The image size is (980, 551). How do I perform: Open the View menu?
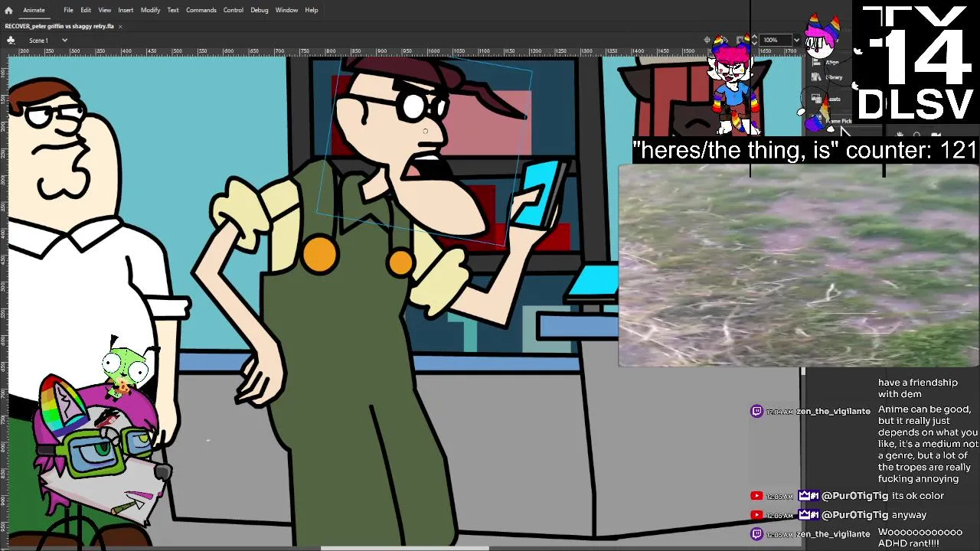coord(105,10)
